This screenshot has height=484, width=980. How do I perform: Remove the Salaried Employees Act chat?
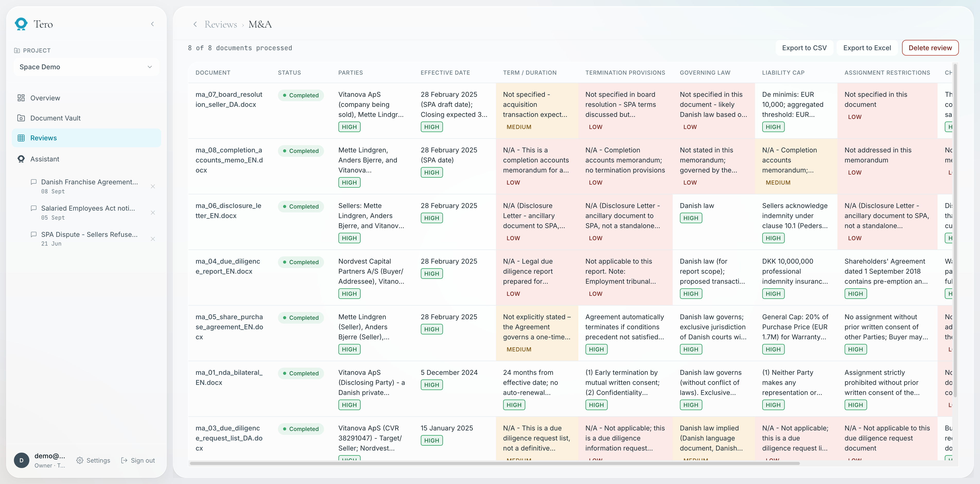(x=153, y=213)
